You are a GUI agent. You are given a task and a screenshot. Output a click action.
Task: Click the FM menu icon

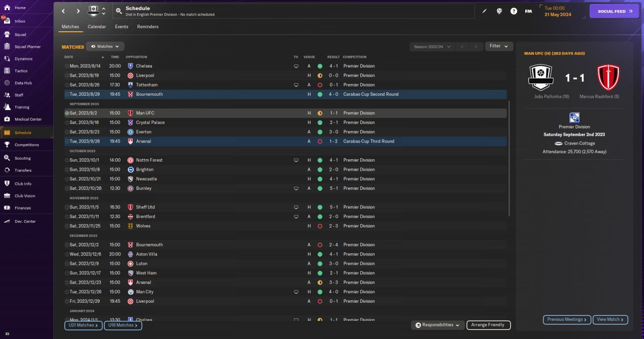528,11
